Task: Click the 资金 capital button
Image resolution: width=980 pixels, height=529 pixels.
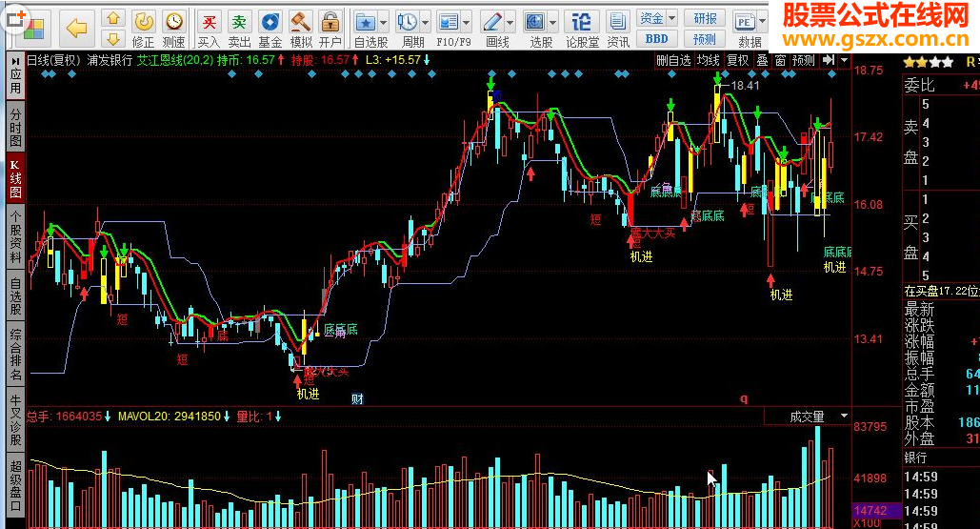Action: tap(651, 17)
